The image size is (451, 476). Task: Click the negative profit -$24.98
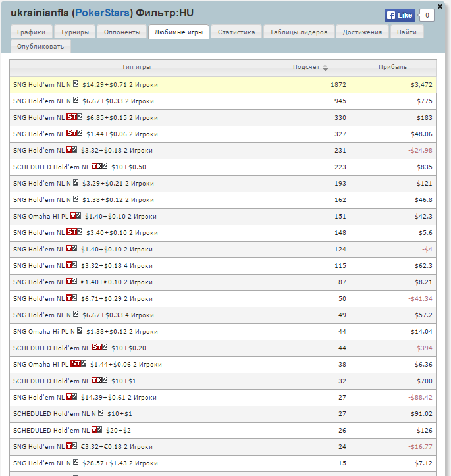click(420, 151)
